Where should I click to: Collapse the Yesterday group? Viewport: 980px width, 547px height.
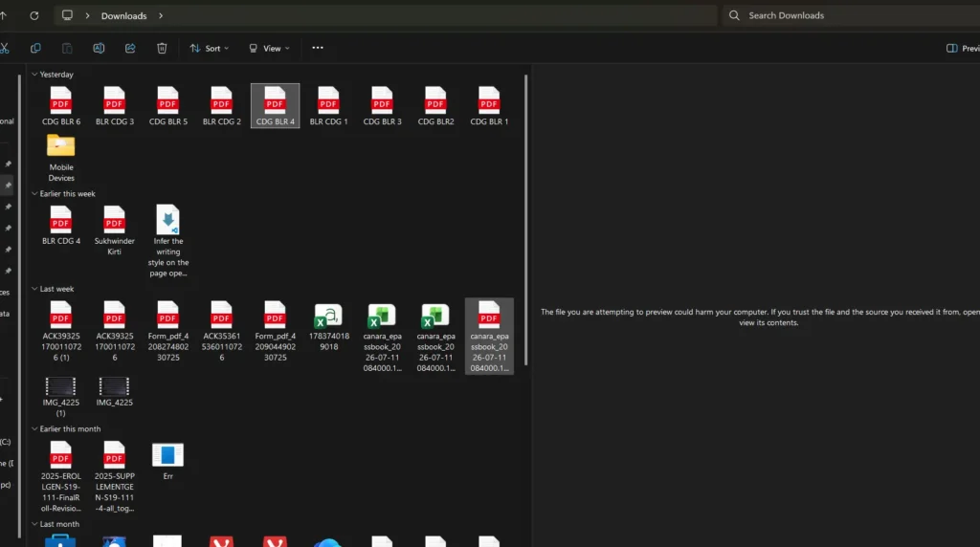coord(34,75)
